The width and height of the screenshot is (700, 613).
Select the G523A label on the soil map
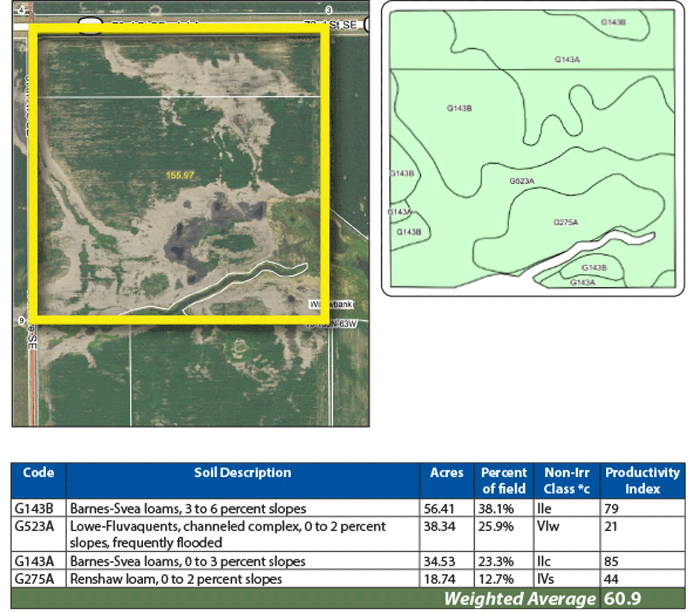[x=522, y=181]
